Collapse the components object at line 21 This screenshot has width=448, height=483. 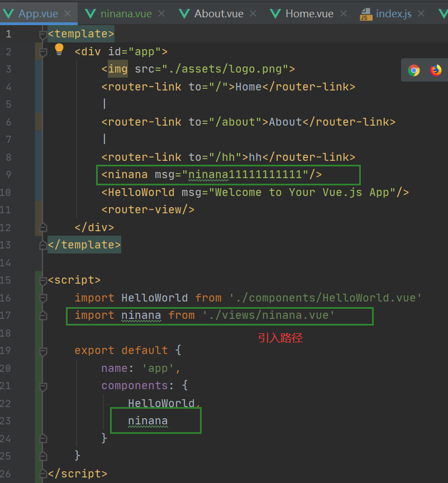tap(43, 386)
